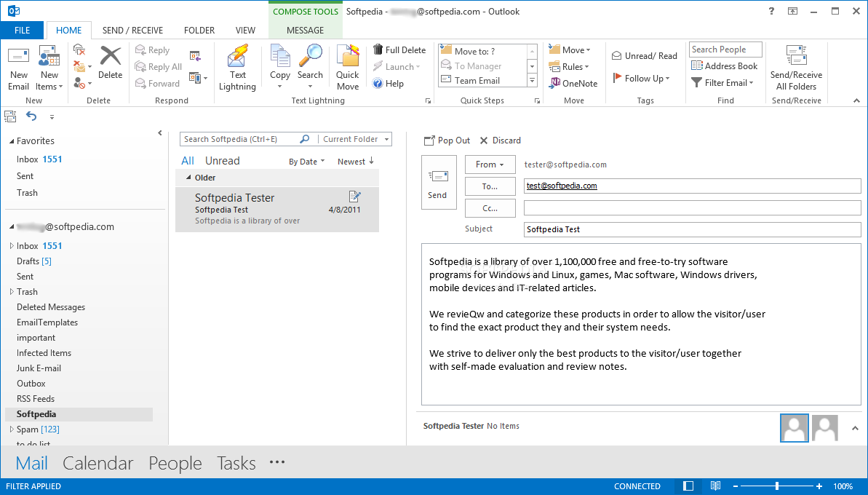Open the From account dropdown
Viewport: 868px width, 495px height.
490,165
